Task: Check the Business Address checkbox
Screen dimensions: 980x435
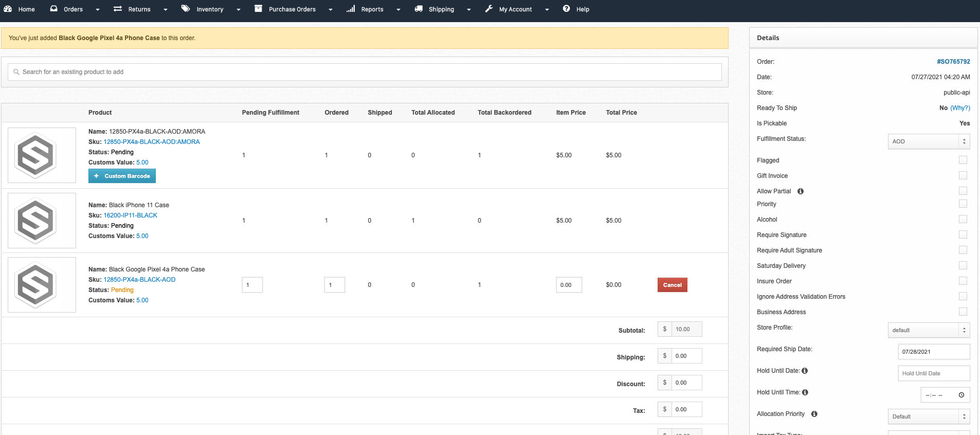Action: coord(963,312)
